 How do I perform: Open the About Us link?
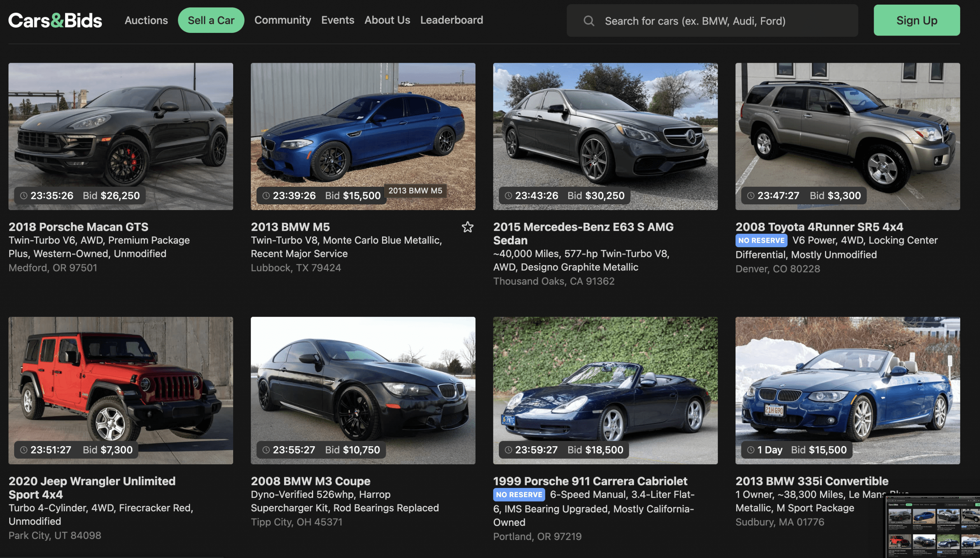(387, 20)
